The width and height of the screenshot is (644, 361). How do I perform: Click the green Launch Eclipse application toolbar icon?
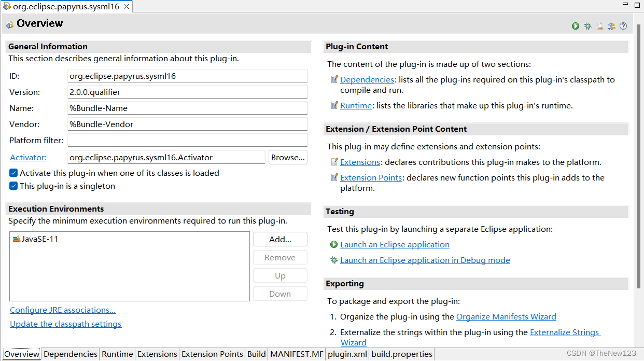[576, 26]
